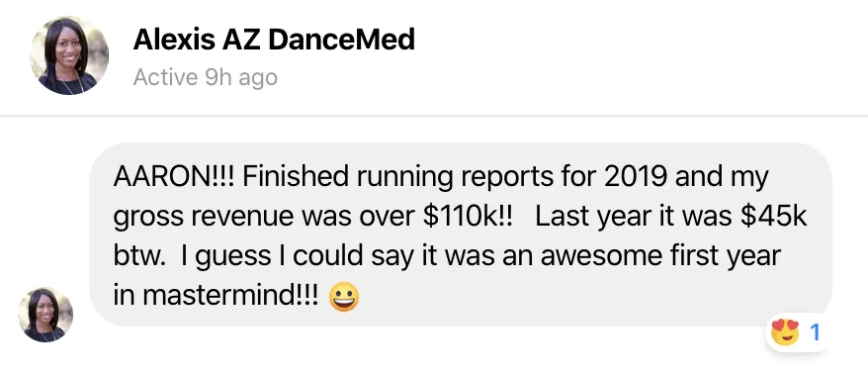This screenshot has height=376, width=868.
Task: Click the phrase gross revenue in the message
Action: 205,218
